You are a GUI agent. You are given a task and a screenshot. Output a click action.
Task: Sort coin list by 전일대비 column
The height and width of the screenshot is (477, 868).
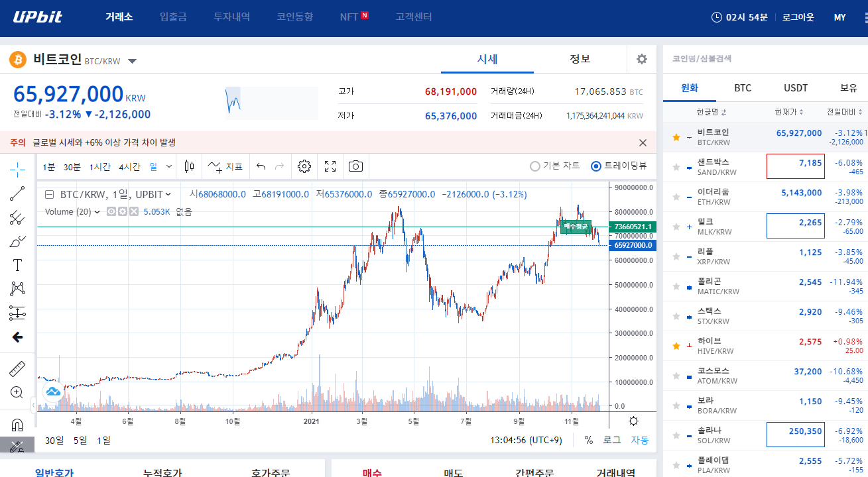coord(844,112)
